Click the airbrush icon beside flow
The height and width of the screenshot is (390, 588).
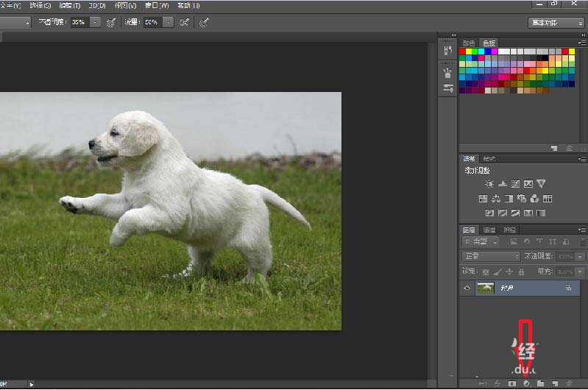pos(185,22)
